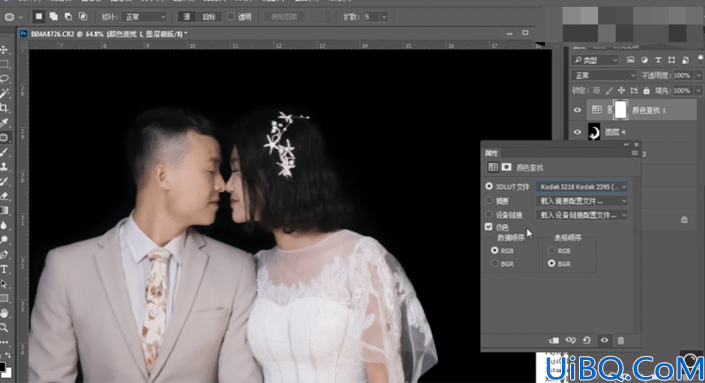
Task: Select the Zoom tool
Action: (x=4, y=327)
